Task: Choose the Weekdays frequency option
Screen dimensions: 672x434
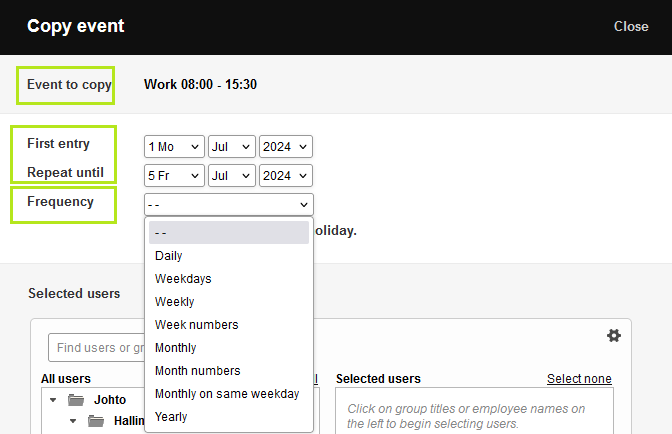Action: tap(183, 279)
